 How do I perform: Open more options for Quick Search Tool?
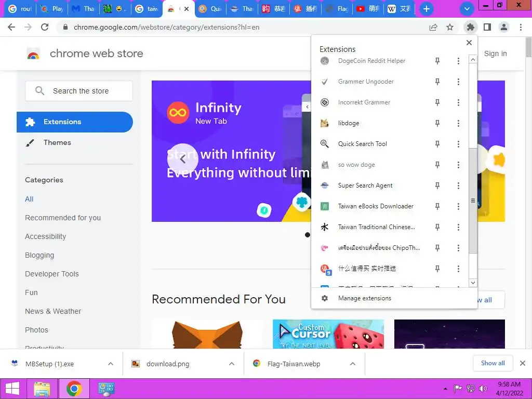(458, 144)
